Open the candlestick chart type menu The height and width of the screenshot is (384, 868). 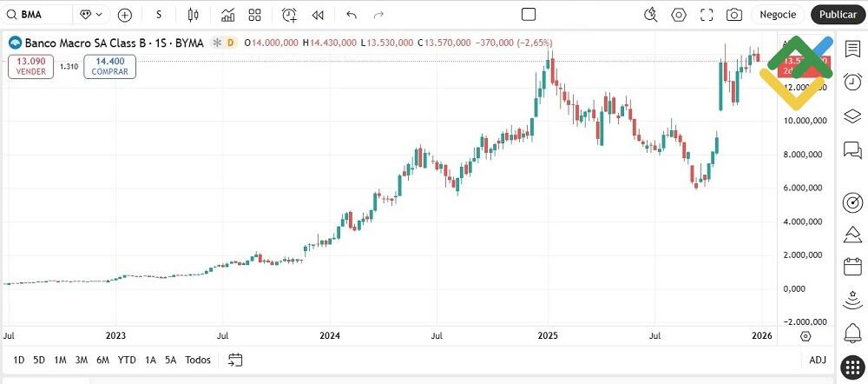click(x=194, y=15)
